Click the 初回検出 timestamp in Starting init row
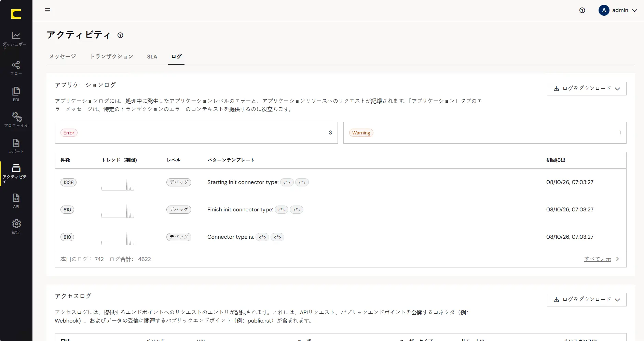The height and width of the screenshot is (341, 644). [570, 182]
